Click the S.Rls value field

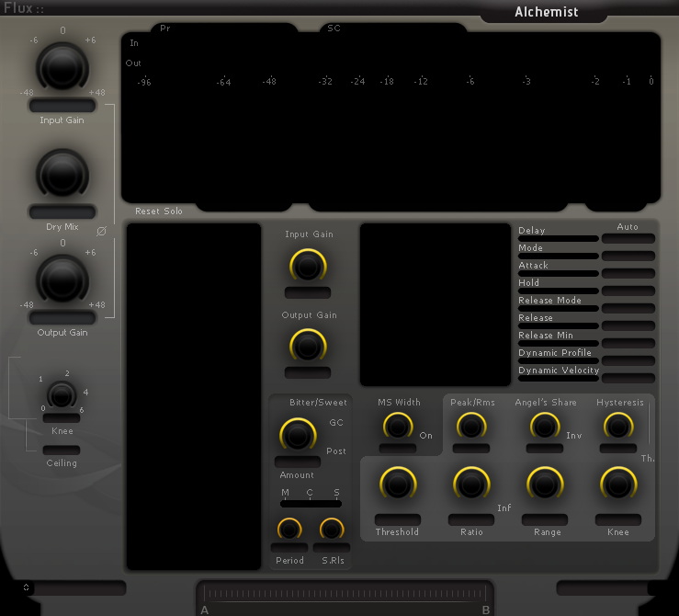(332, 548)
